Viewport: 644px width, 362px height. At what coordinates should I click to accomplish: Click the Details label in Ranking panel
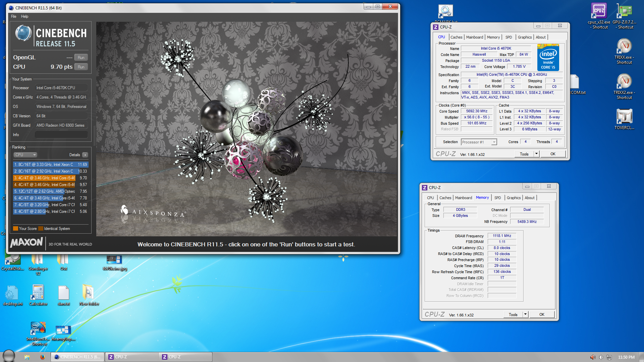tap(74, 155)
